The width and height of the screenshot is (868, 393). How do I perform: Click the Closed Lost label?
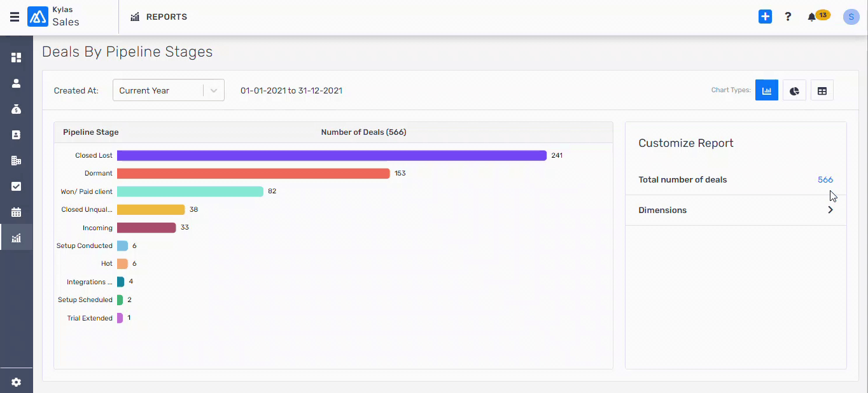click(94, 155)
